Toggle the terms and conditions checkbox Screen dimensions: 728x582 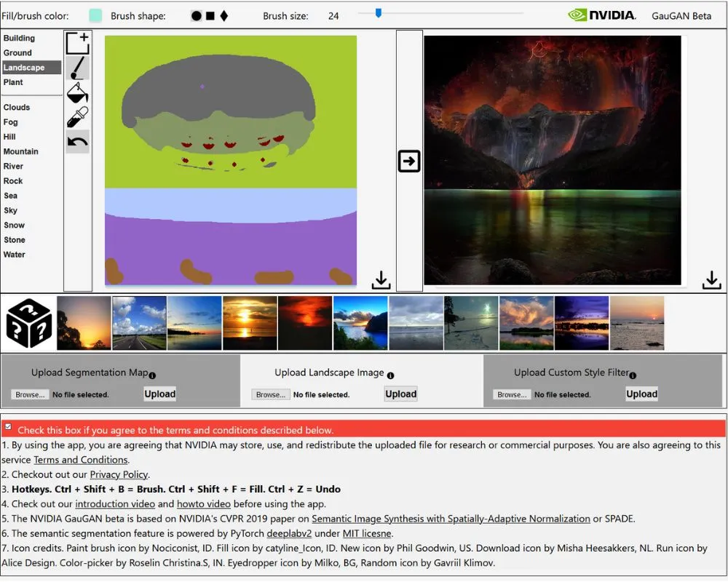[8, 426]
